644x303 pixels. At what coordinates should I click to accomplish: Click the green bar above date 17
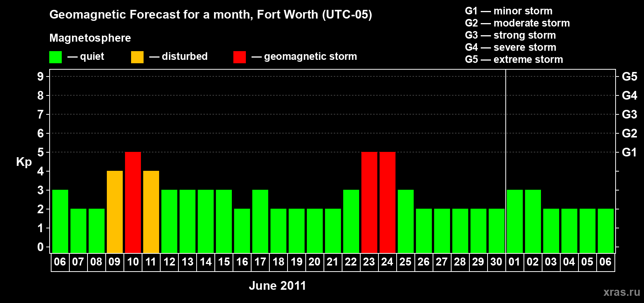[260, 222]
